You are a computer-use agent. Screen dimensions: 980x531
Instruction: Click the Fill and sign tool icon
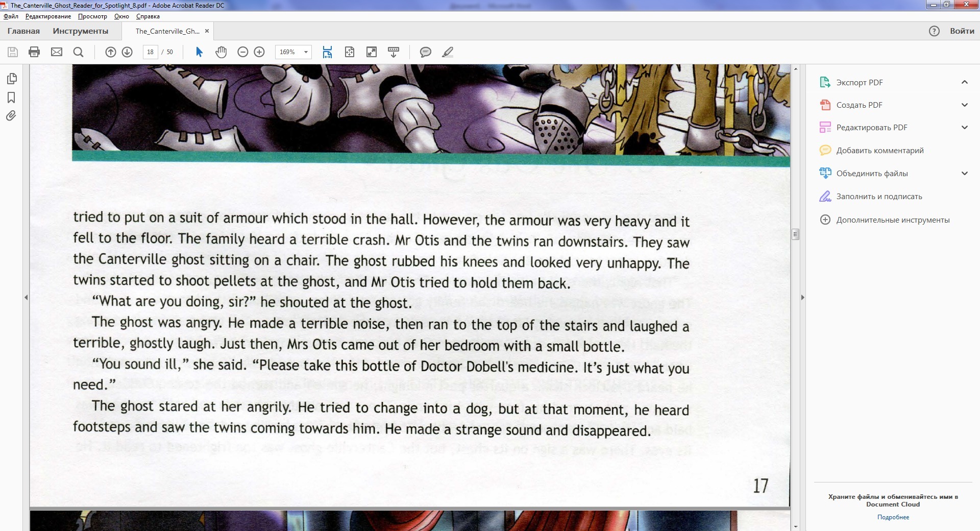(x=825, y=196)
